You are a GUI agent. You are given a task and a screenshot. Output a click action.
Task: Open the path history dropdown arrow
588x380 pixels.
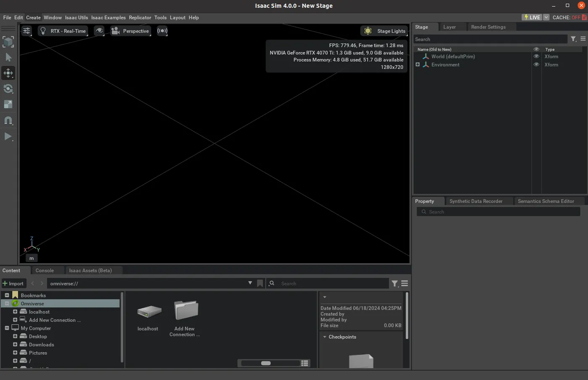point(250,283)
